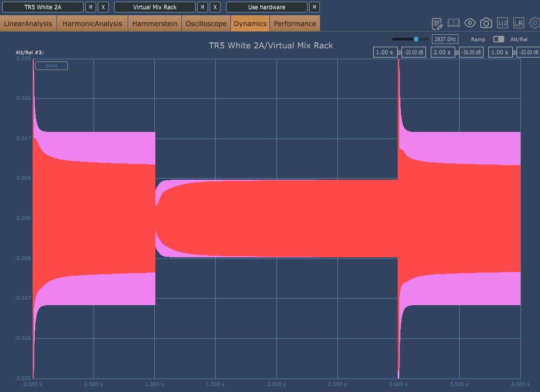The image size is (540, 392).
Task: Switch to the LinearAnalysis tab
Action: click(28, 23)
